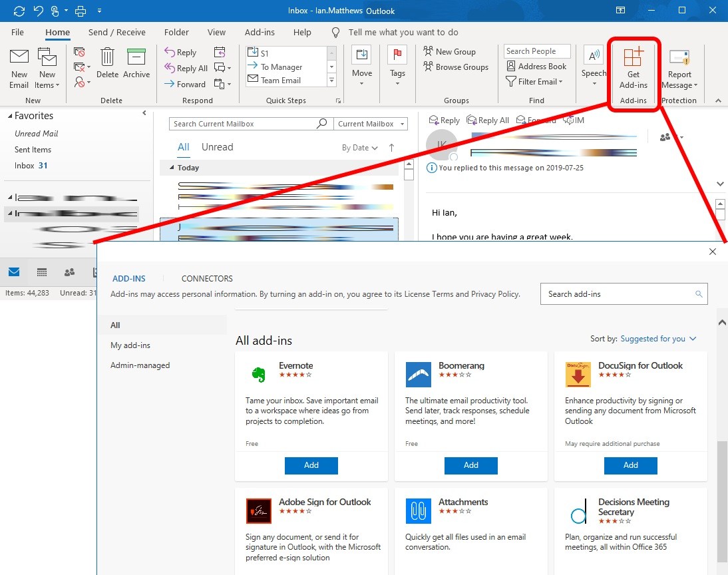Open the By Date sorting dropdown

(359, 148)
